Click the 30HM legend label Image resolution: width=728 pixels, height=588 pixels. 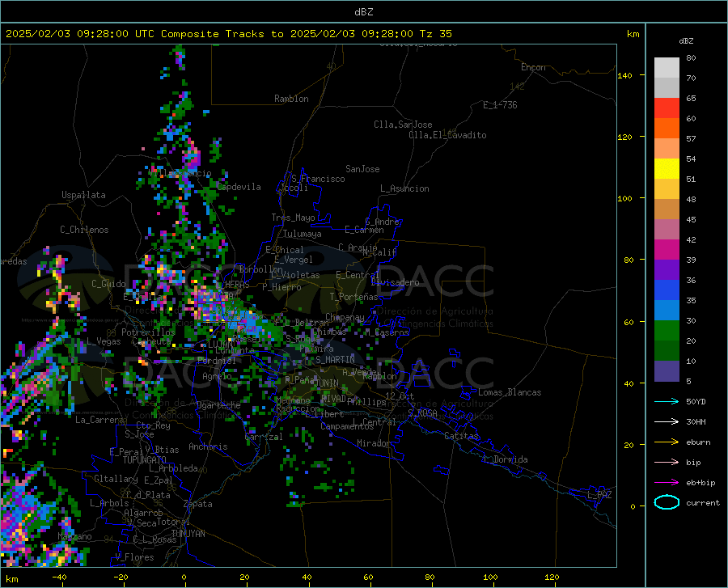pyautogui.click(x=696, y=422)
